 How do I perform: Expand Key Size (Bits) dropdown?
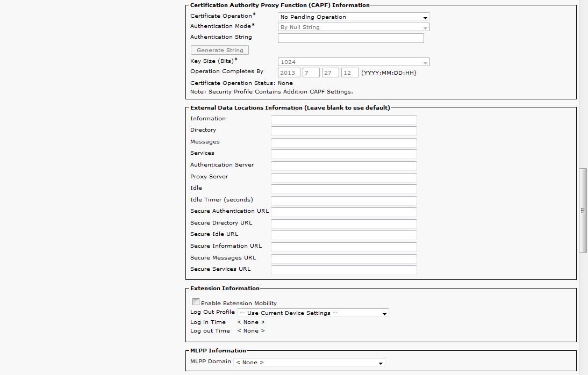[x=353, y=62]
